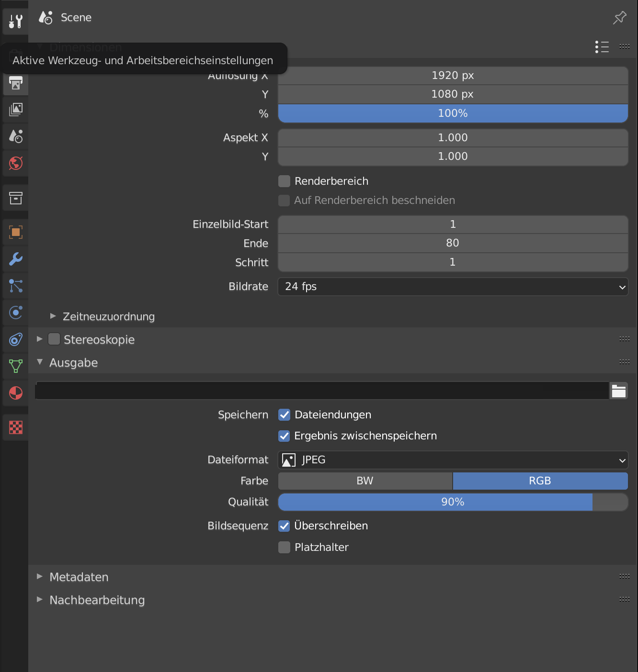
Task: Switch to World properties tab
Action: (x=16, y=163)
